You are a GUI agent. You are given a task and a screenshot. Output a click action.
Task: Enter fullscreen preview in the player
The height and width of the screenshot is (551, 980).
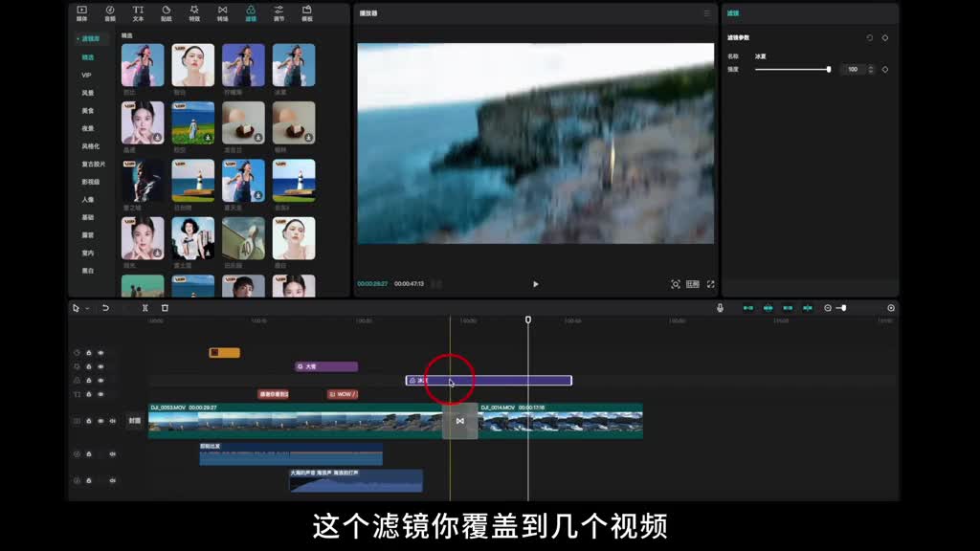click(710, 284)
